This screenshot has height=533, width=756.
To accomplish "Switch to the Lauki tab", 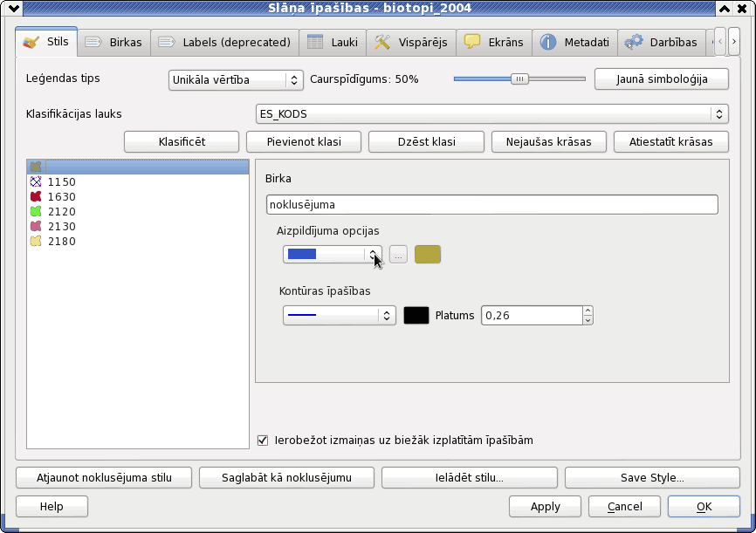I will [333, 43].
